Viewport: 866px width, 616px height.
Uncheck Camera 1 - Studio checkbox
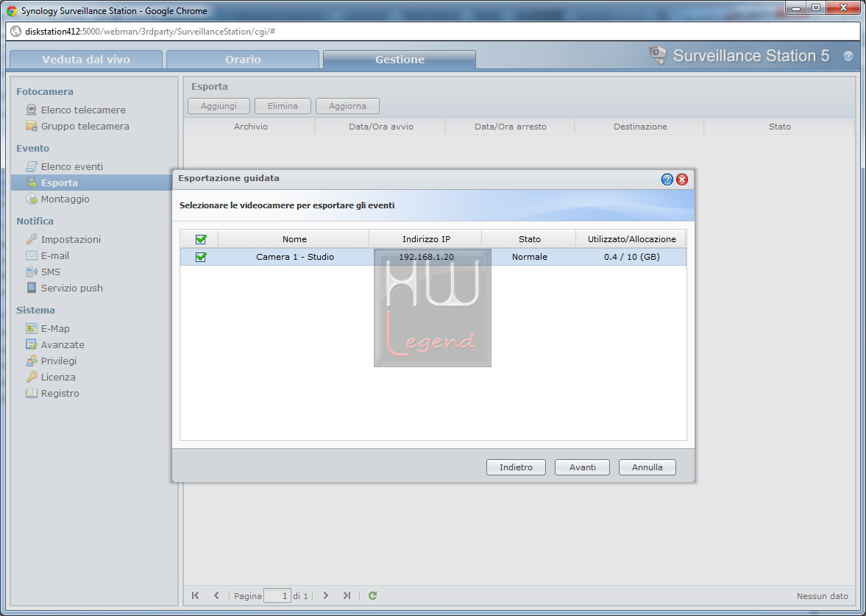point(201,257)
